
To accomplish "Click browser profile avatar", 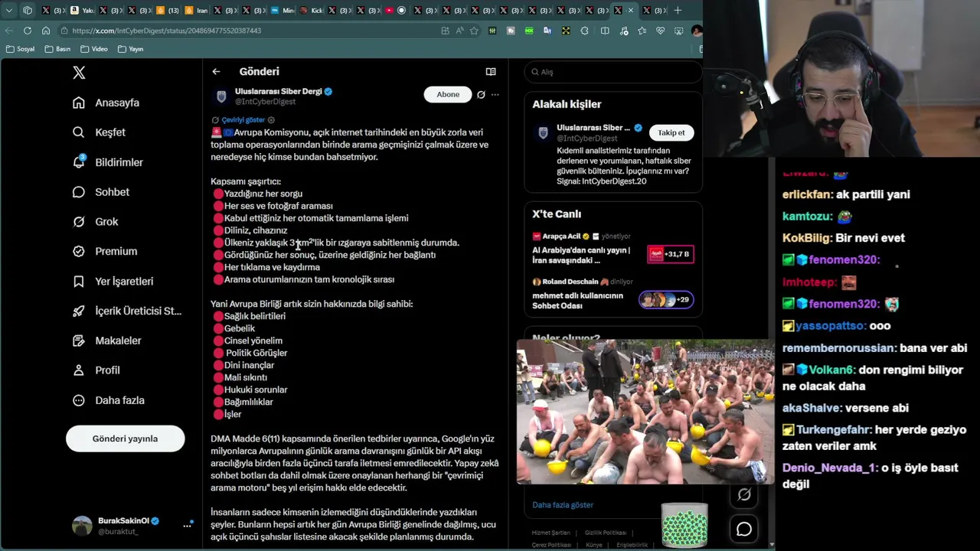I will tap(696, 31).
